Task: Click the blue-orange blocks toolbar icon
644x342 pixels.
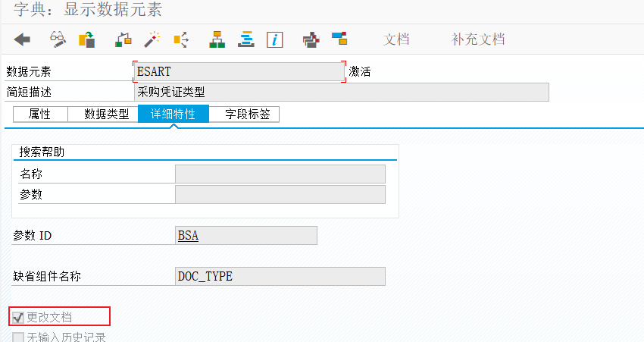Action: tap(339, 39)
